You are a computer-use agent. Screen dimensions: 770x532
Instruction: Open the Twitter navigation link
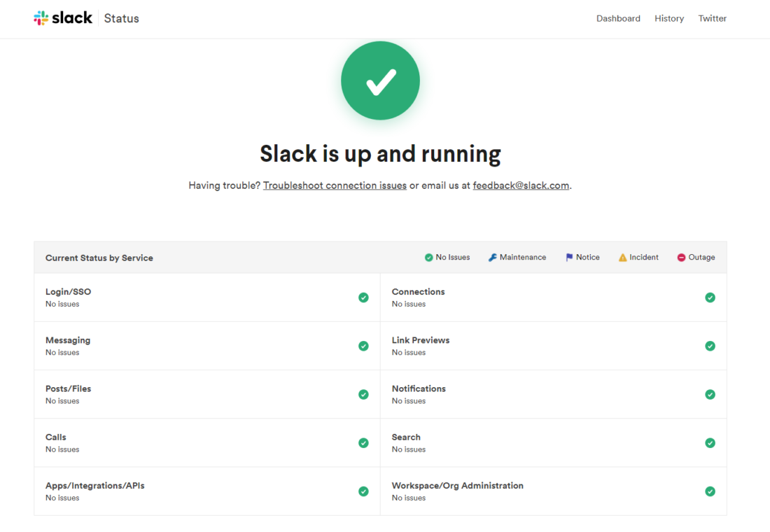[x=712, y=18]
